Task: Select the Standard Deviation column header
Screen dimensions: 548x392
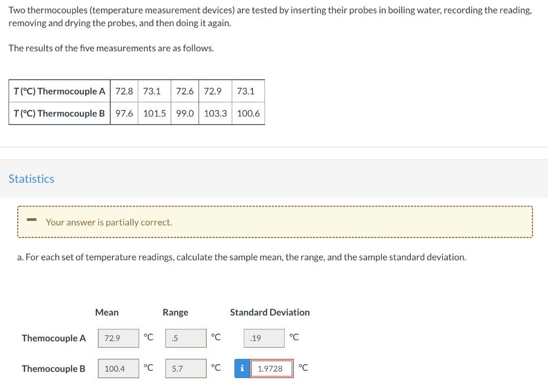Action: (x=270, y=312)
